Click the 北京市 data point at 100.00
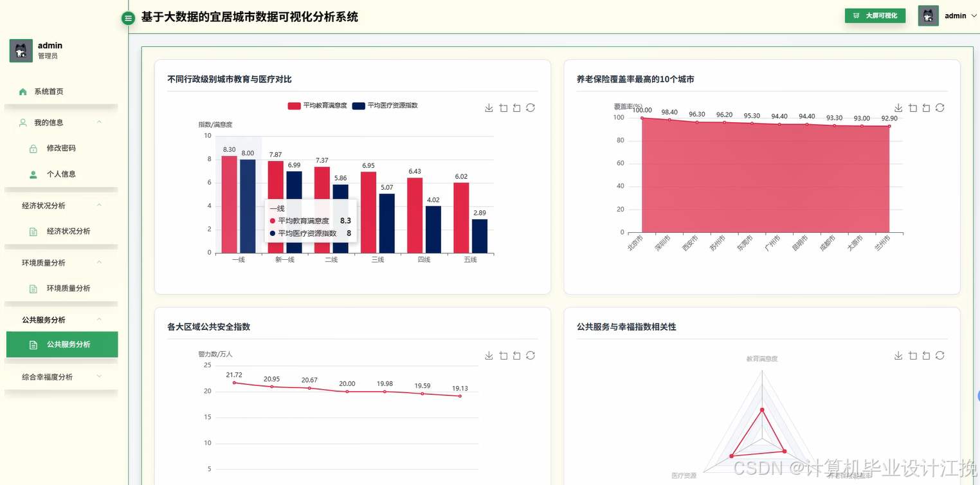Viewport: 980px width, 485px height. coord(642,118)
